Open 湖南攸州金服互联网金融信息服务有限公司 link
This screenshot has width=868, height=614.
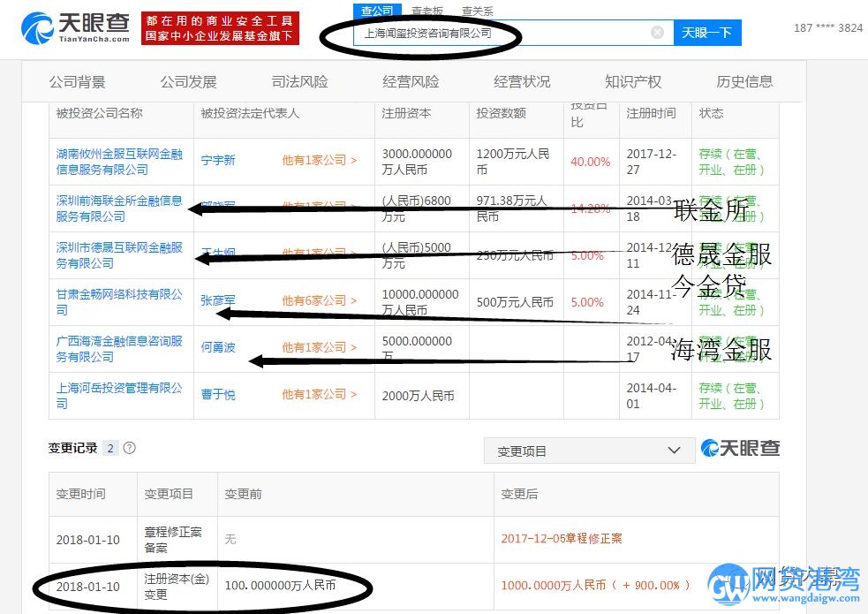[119, 162]
